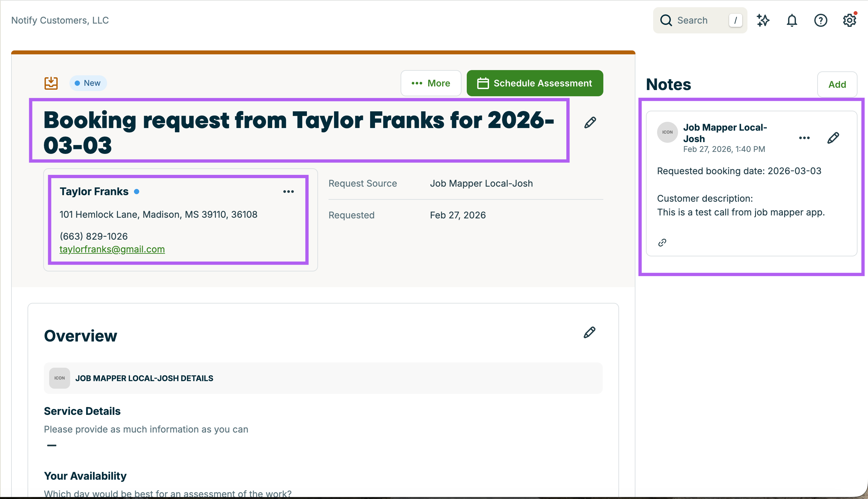Click the Schedule Assessment button

point(535,83)
